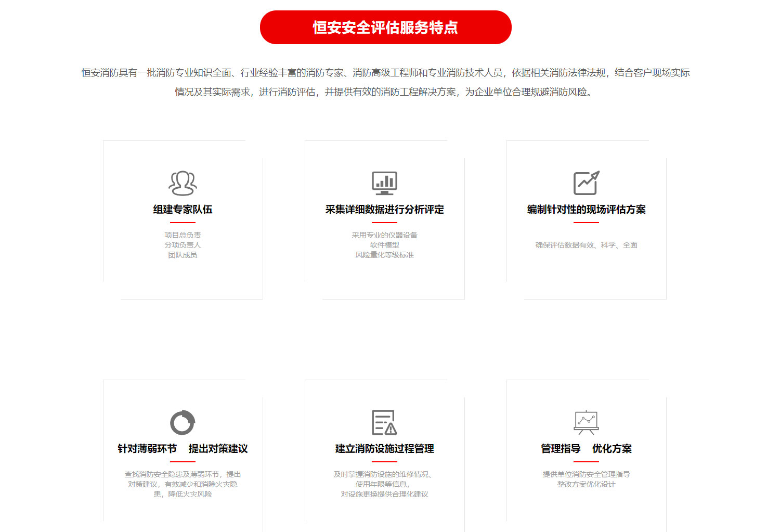This screenshot has height=532, width=780.
Task: Select the 建立消防设施过程管理 heading
Action: tap(385, 449)
